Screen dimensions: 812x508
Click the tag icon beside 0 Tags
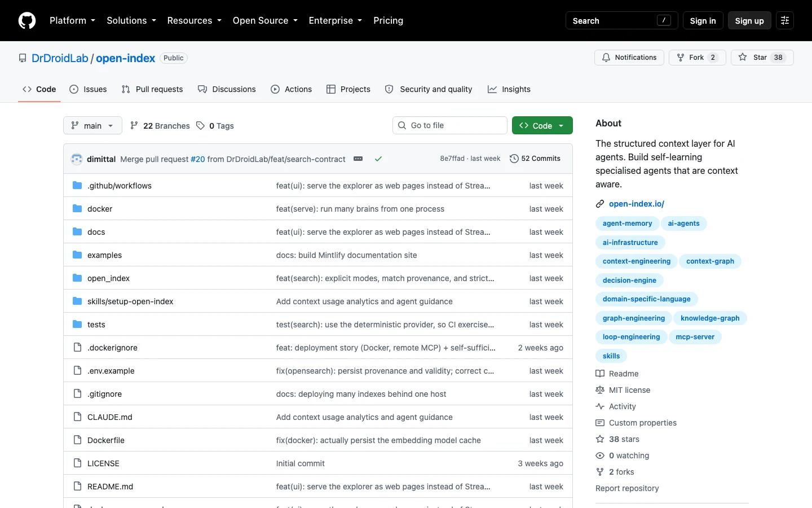pos(200,125)
